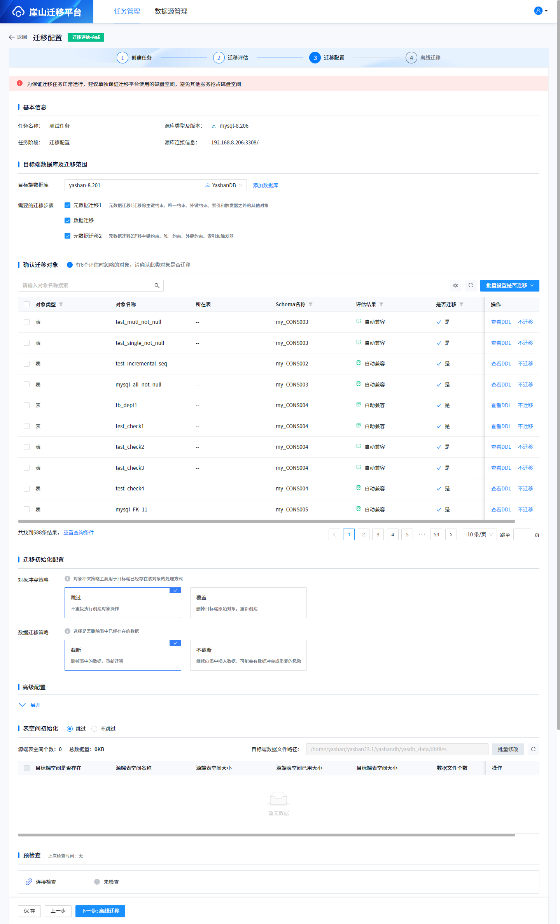560x924 pixels.
Task: Switch to the data source management tab
Action: click(171, 12)
